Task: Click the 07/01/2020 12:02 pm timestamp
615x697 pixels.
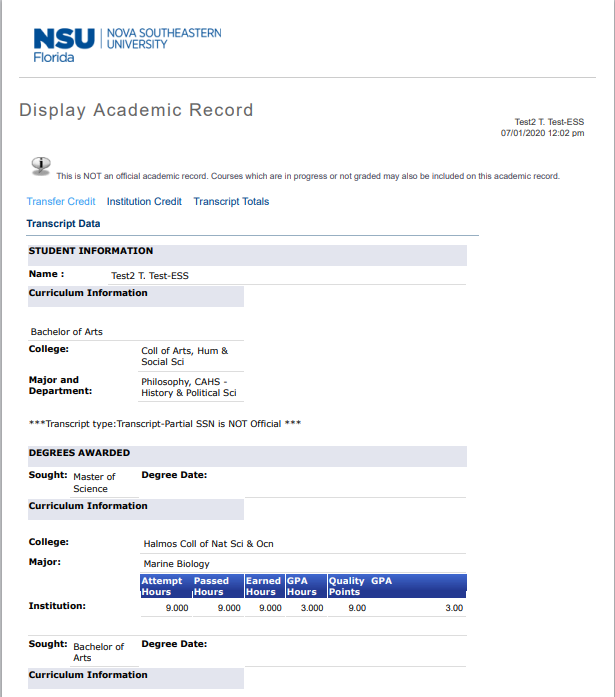Action: click(542, 133)
